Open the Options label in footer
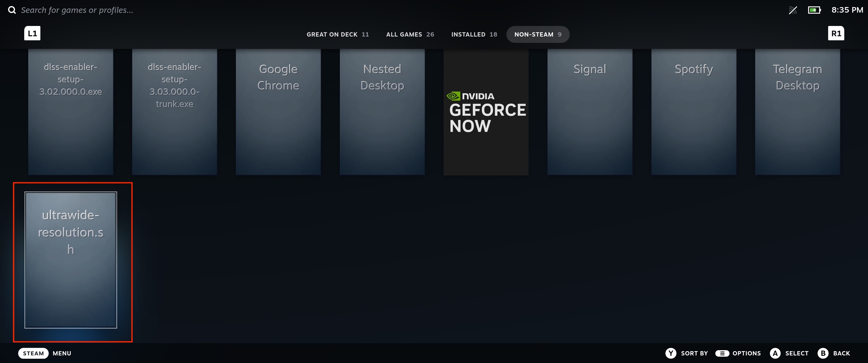Viewport: 868px width, 363px height. click(x=746, y=353)
